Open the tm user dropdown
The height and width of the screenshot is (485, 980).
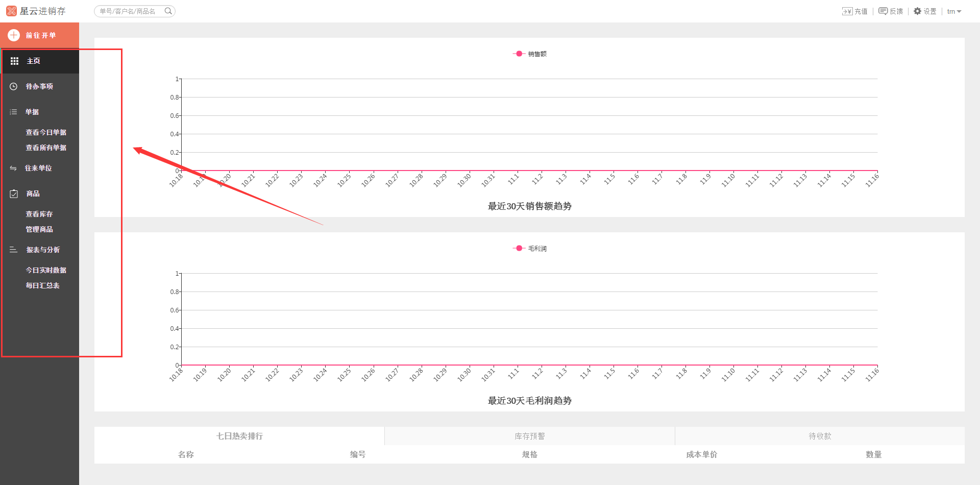(954, 11)
